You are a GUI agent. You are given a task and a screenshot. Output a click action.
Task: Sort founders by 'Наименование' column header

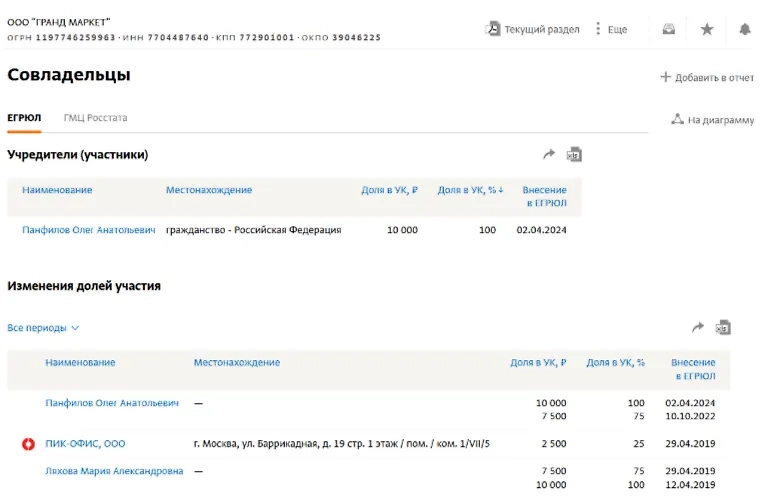pos(57,190)
